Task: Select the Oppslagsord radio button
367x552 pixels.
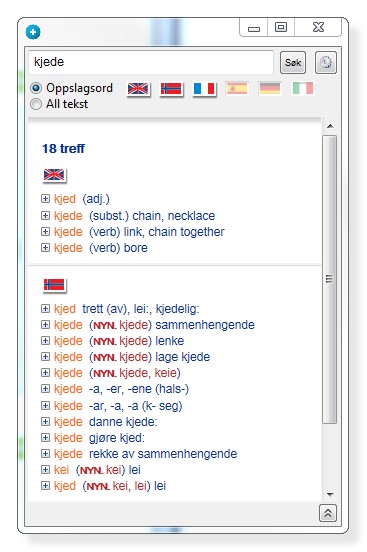Action: tap(36, 88)
